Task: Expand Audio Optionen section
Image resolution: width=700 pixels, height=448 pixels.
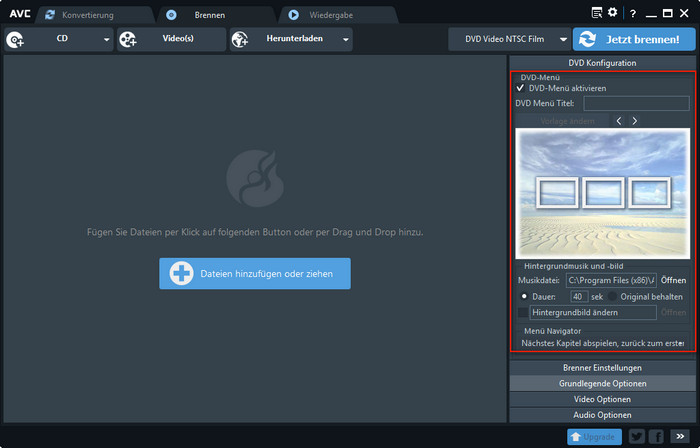Action: (x=602, y=415)
